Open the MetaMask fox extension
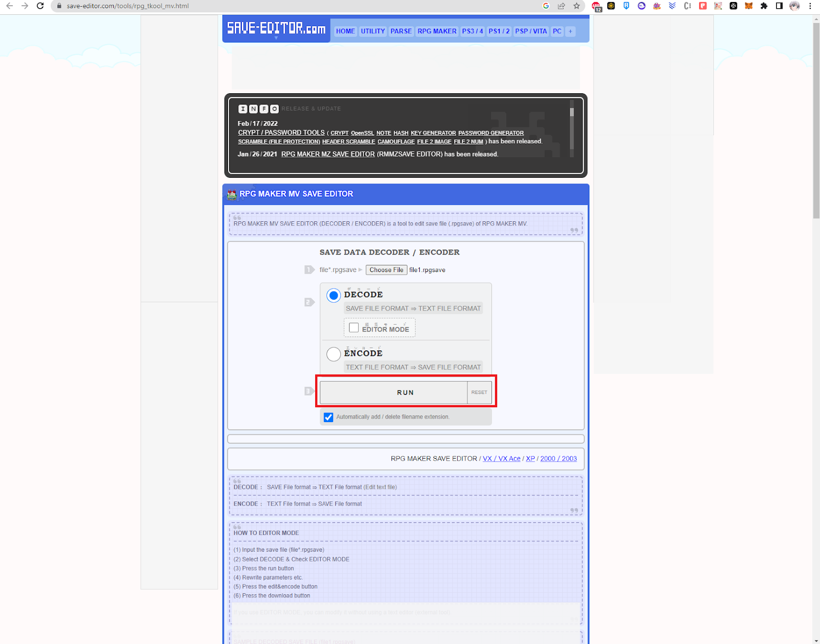 point(749,6)
